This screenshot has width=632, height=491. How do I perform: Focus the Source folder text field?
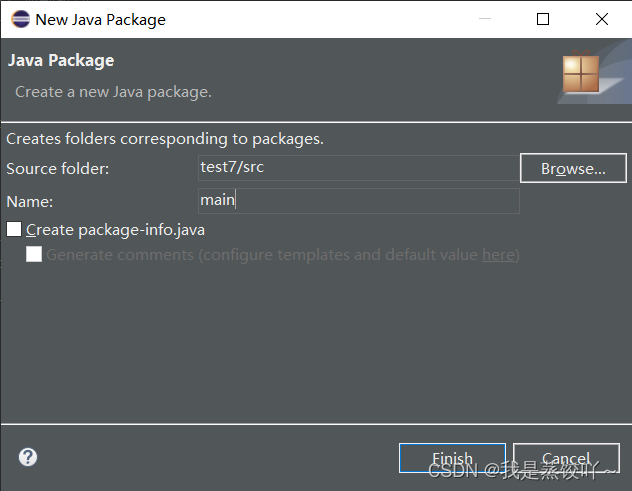click(358, 168)
